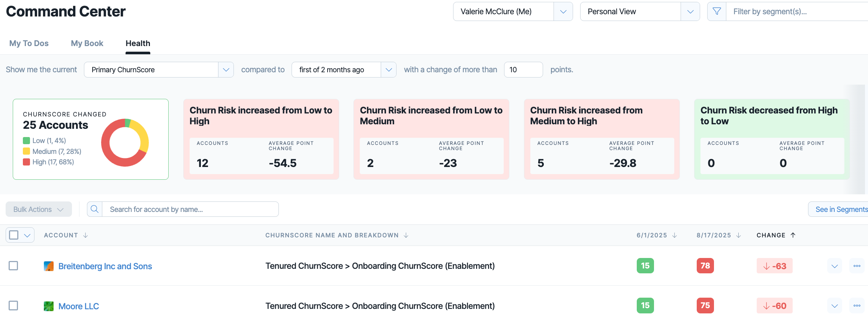Sort by 6/1/2025 column arrow
The height and width of the screenshot is (322, 868).
(x=675, y=235)
